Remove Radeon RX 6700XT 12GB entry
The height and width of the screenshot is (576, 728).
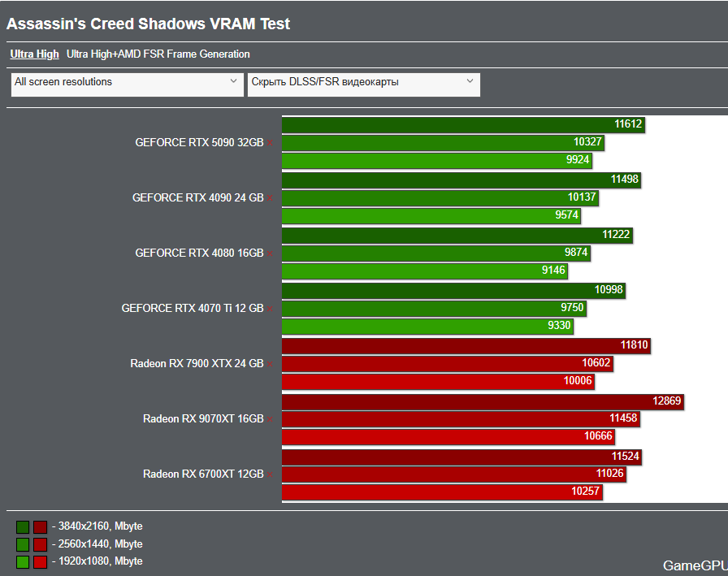(271, 474)
